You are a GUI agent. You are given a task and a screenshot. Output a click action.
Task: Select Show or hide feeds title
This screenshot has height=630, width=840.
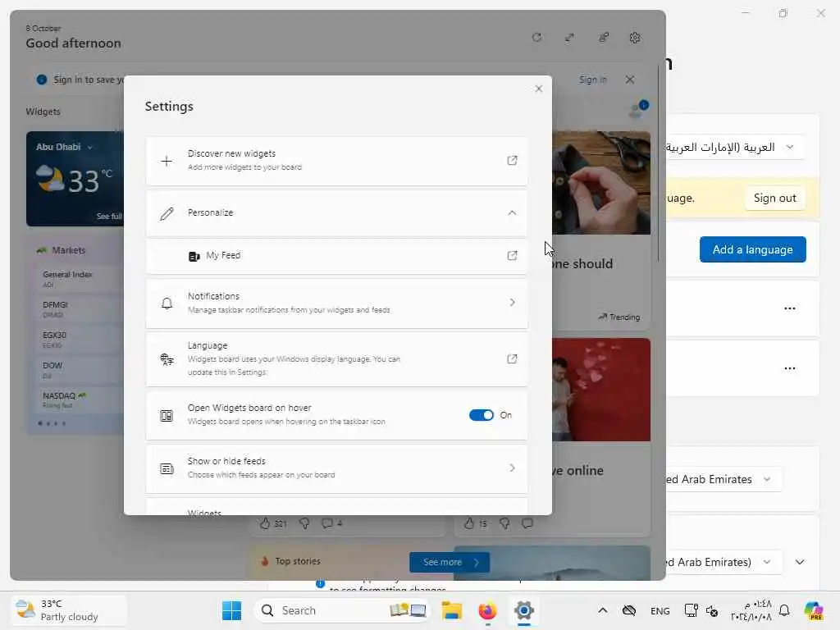[x=226, y=461]
